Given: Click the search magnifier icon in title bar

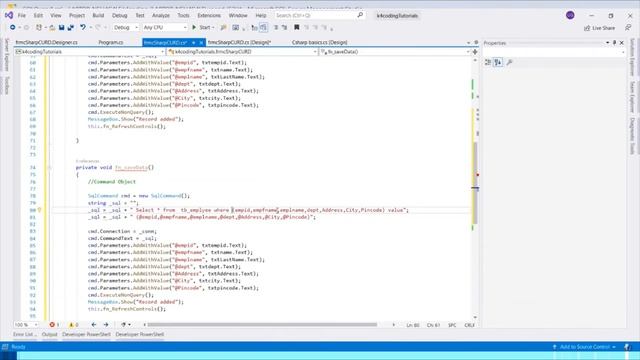Looking at the screenshot, I should (x=360, y=15).
